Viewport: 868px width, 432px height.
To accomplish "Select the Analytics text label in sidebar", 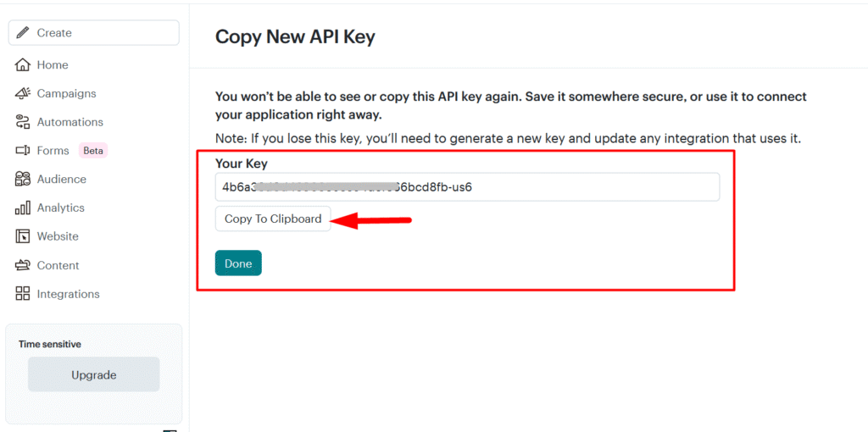I will pos(61,208).
